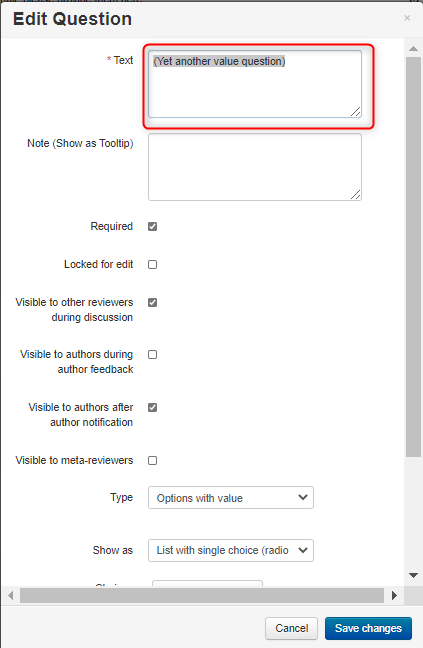Screen dimensions: 423x648
Task: Click the vertical scrollbar thumb
Action: (x=413, y=257)
